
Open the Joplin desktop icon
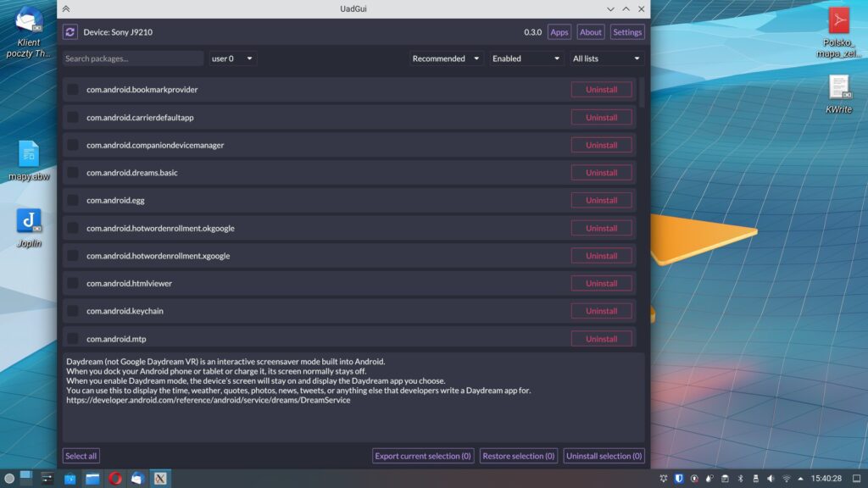tap(29, 228)
